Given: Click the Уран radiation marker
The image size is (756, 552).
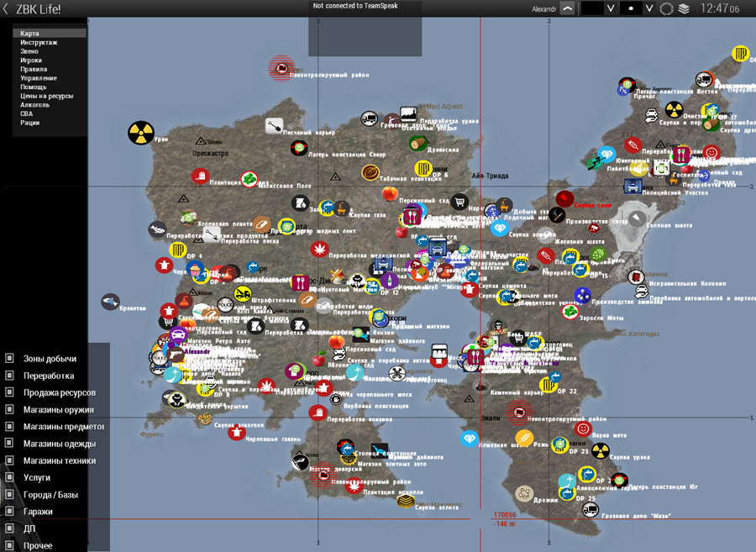Looking at the screenshot, I should click(141, 133).
